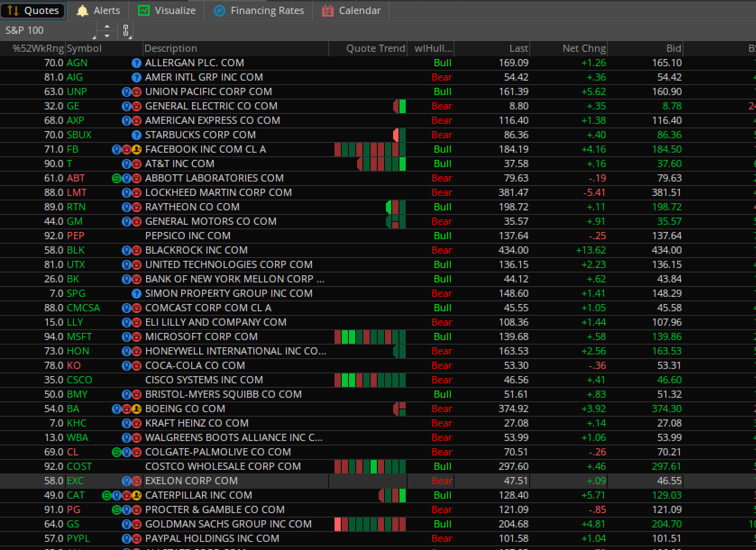Viewport: 756px width, 550px height.
Task: Click the blue question mark icon beside Starbucks
Action: point(136,135)
